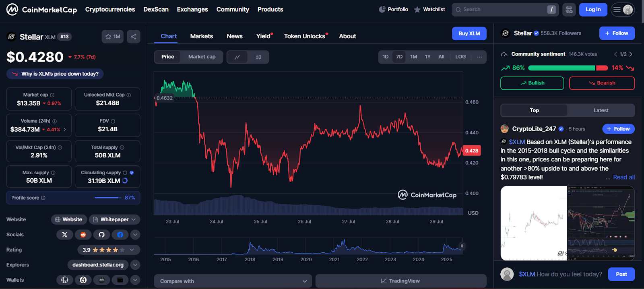Expand more Wallets list

tap(135, 280)
